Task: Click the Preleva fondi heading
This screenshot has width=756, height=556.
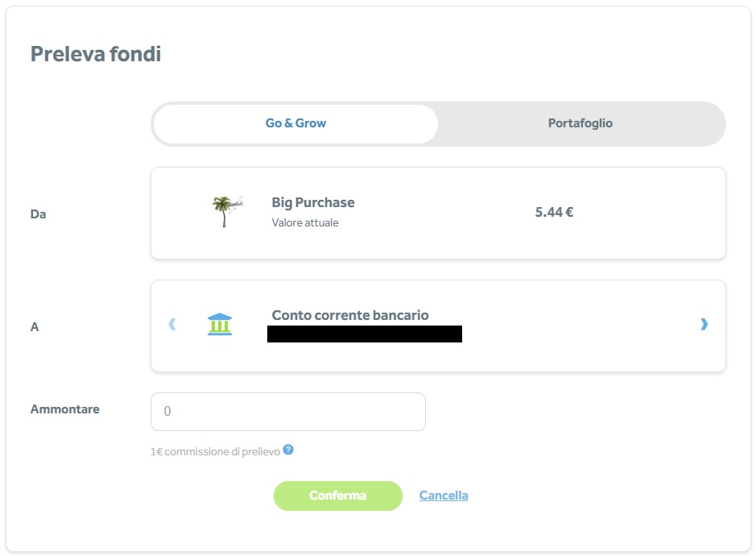Action: click(x=96, y=54)
